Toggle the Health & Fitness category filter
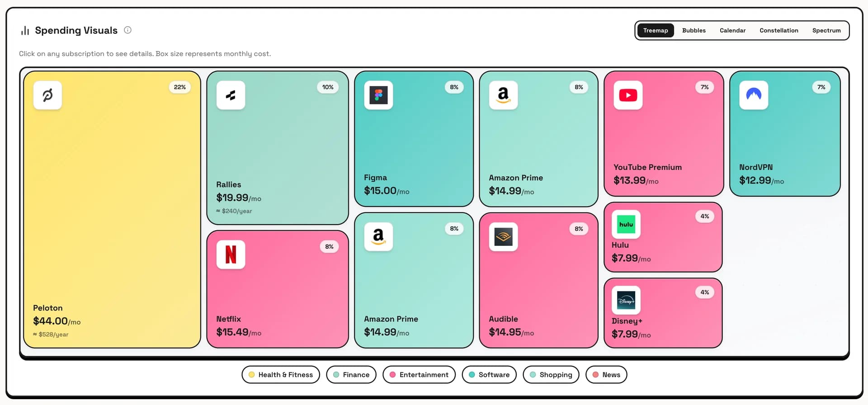 (281, 375)
